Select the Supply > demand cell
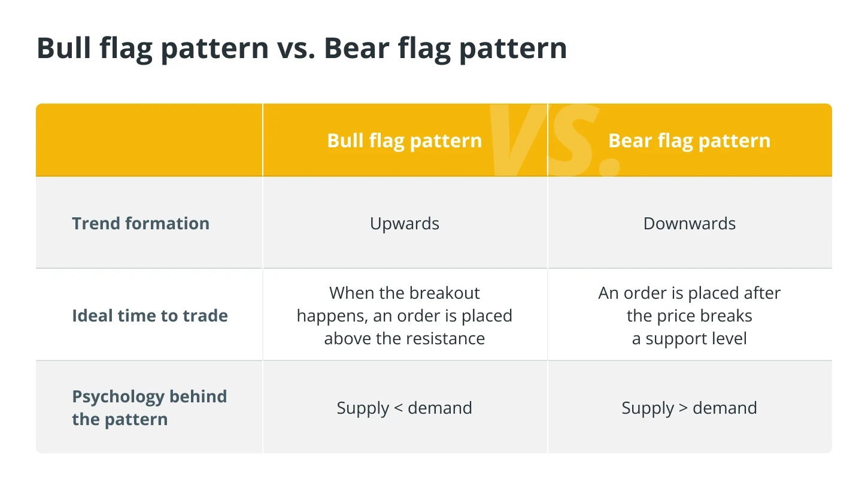This screenshot has height=479, width=868. [x=690, y=408]
